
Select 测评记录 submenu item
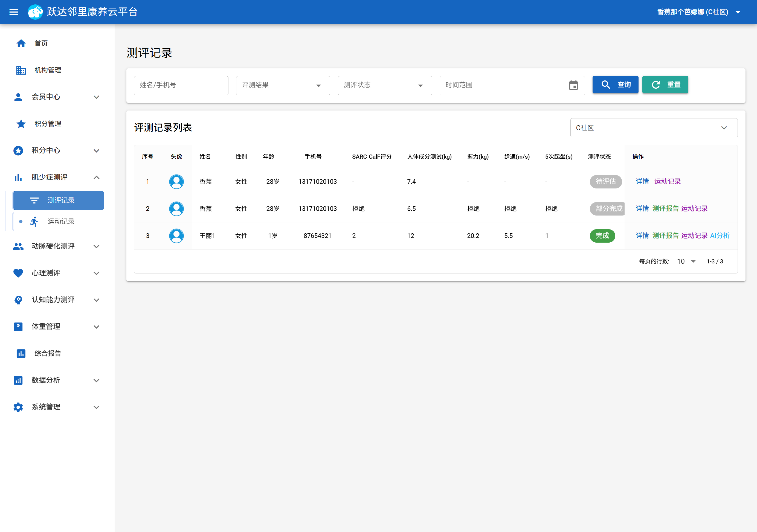tap(59, 200)
